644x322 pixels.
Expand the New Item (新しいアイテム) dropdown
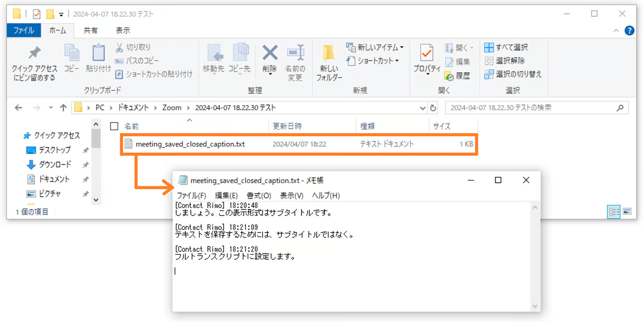[401, 47]
